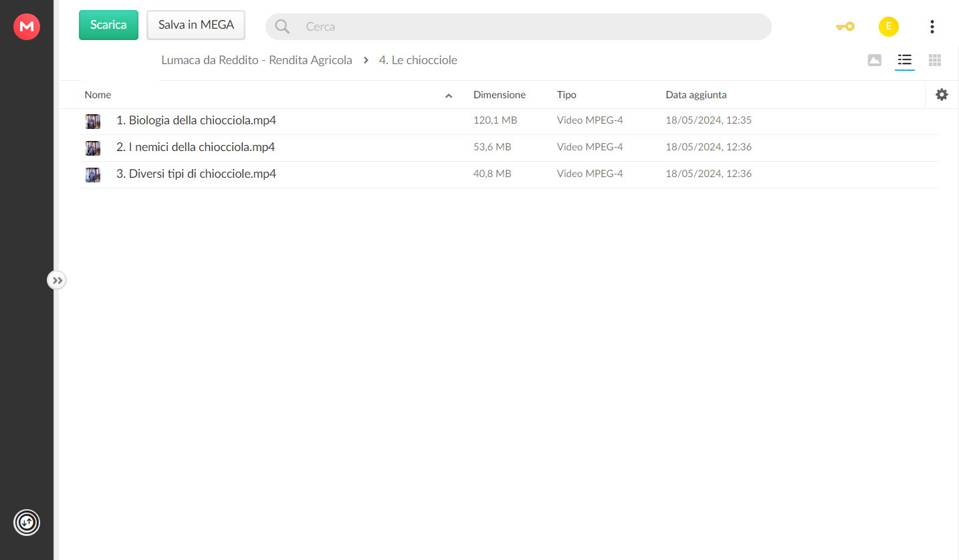
Task: Toggle sort direction arrow in Nome column
Action: [x=449, y=96]
